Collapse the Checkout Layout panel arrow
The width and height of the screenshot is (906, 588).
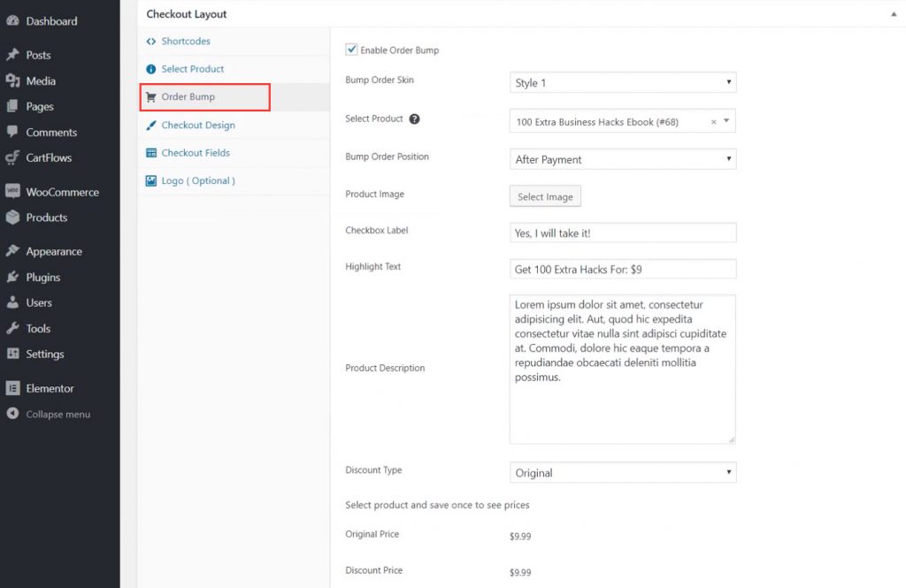pos(892,13)
